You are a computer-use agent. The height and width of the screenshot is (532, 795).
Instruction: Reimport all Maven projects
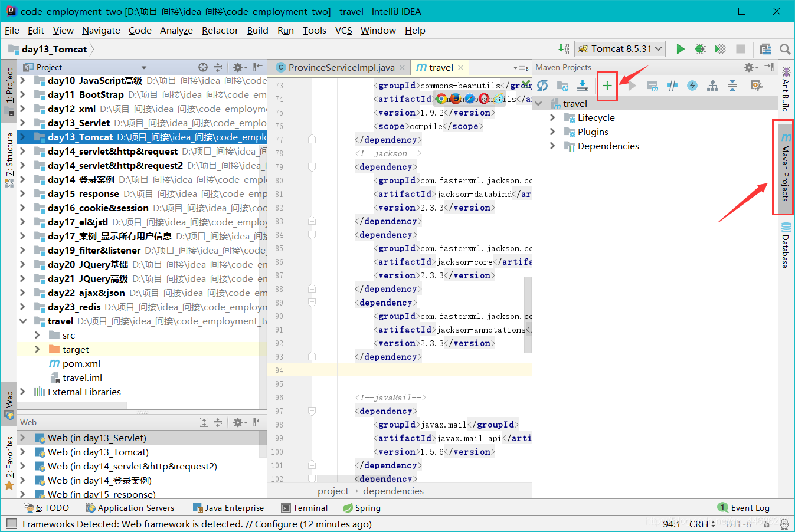coord(542,86)
